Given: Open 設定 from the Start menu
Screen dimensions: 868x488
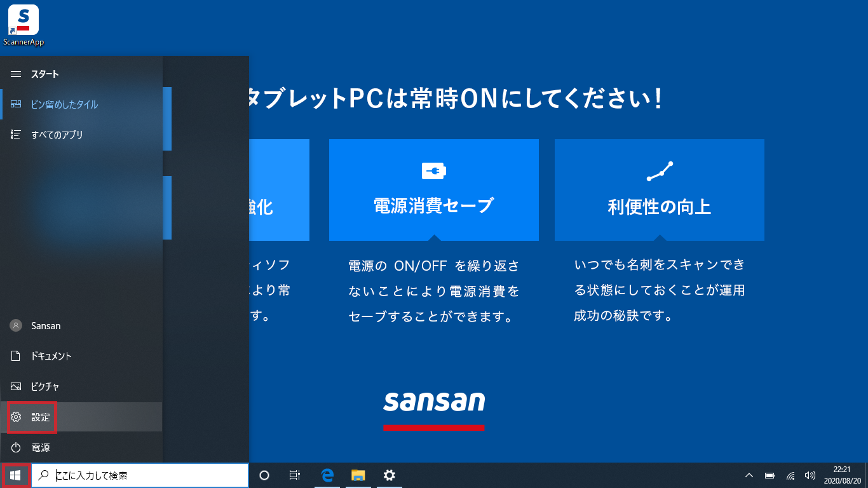Looking at the screenshot, I should [x=40, y=417].
